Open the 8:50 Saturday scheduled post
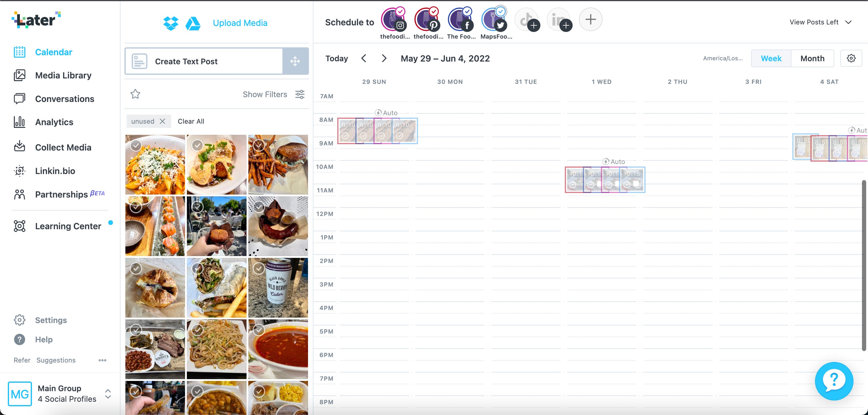868x415 pixels. 801,146
